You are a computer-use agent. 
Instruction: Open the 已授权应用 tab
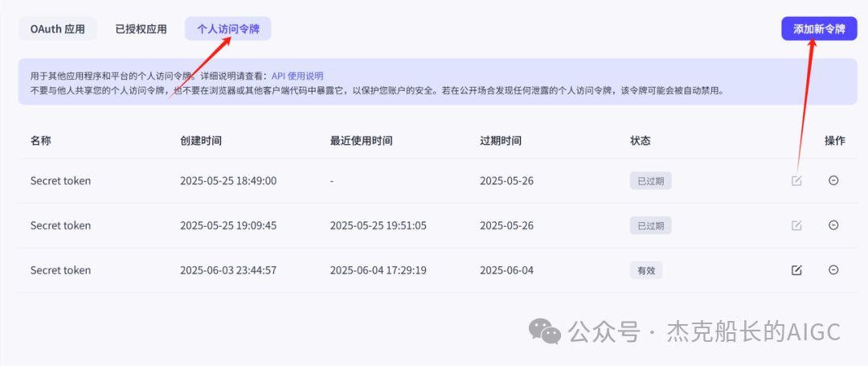141,29
